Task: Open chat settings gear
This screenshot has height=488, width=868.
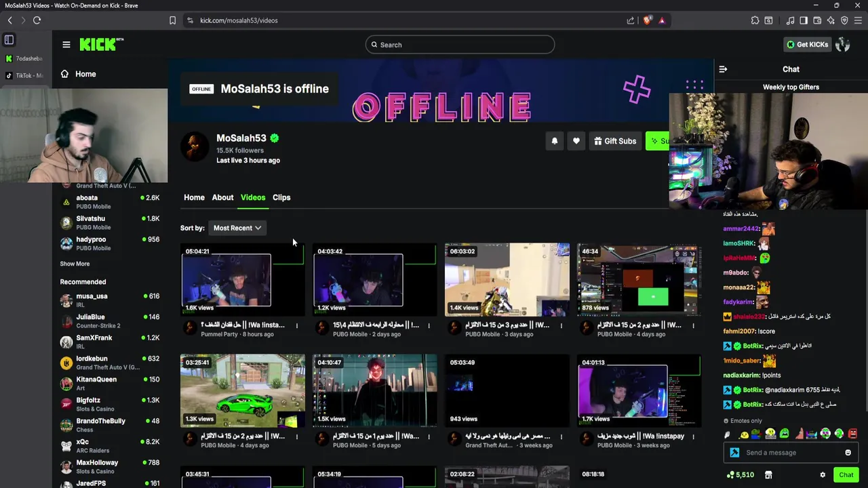Action: (823, 475)
